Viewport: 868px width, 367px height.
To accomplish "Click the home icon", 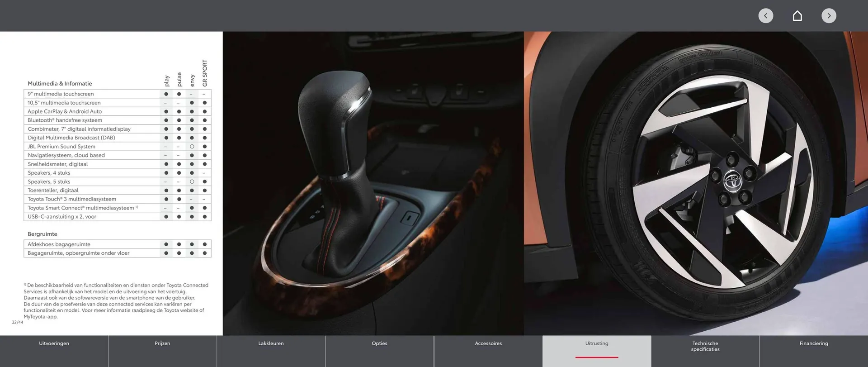I will click(797, 16).
